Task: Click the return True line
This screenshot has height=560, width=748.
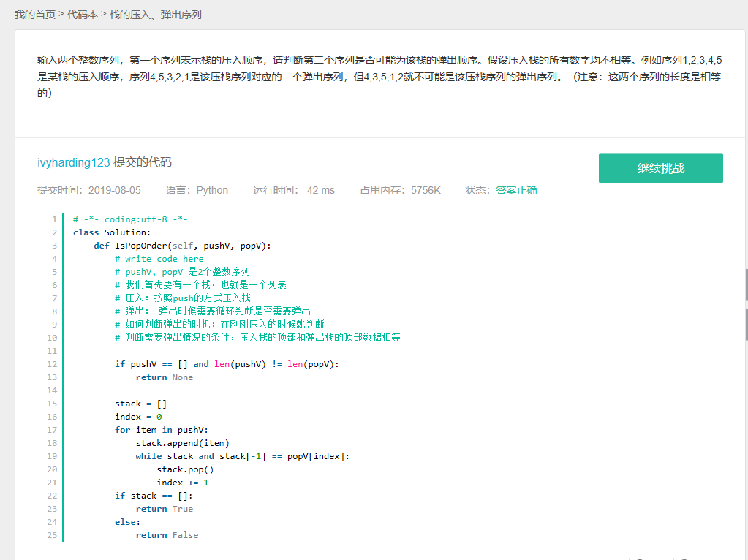Action: coord(164,509)
